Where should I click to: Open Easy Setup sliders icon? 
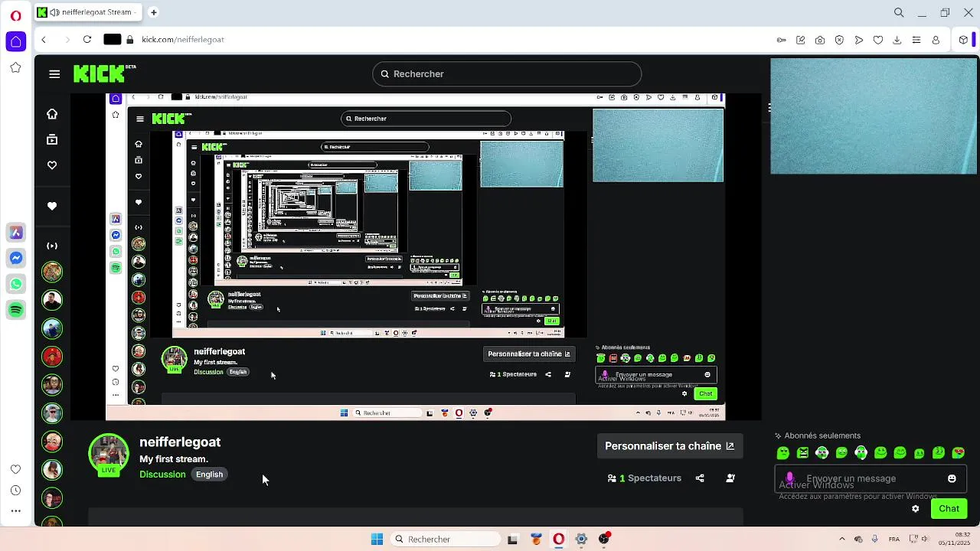tap(916, 40)
